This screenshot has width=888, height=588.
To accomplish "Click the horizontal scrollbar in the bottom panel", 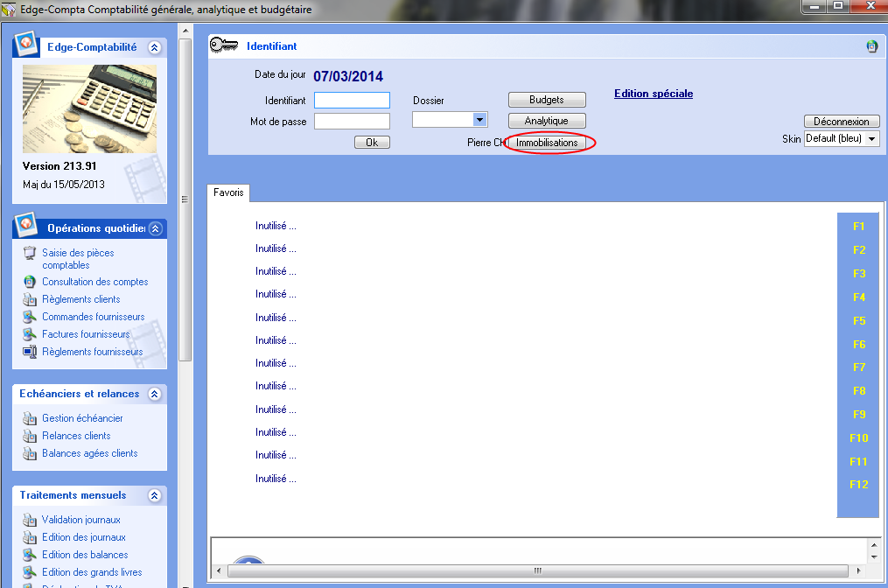I will (538, 571).
